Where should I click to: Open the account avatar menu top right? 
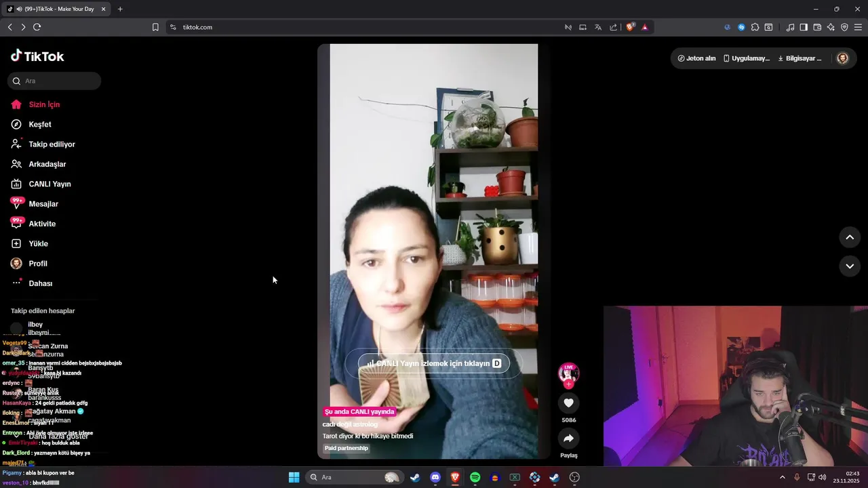(x=843, y=58)
